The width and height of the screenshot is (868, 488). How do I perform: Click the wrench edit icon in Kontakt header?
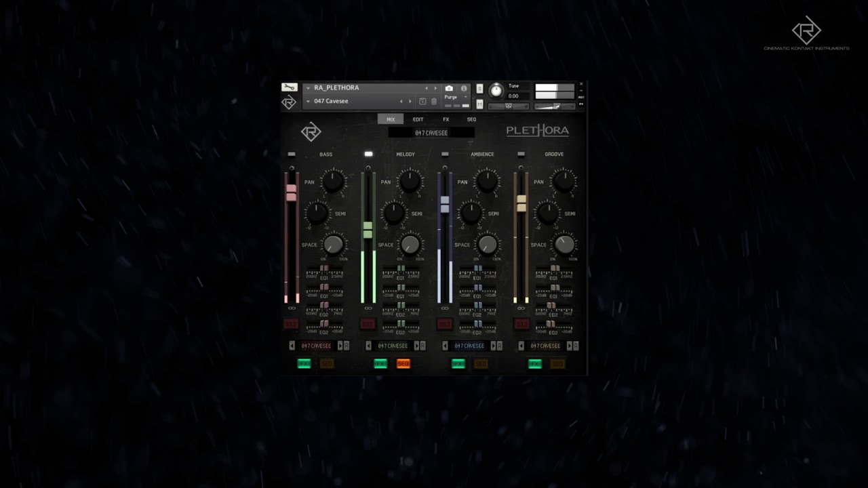[290, 87]
